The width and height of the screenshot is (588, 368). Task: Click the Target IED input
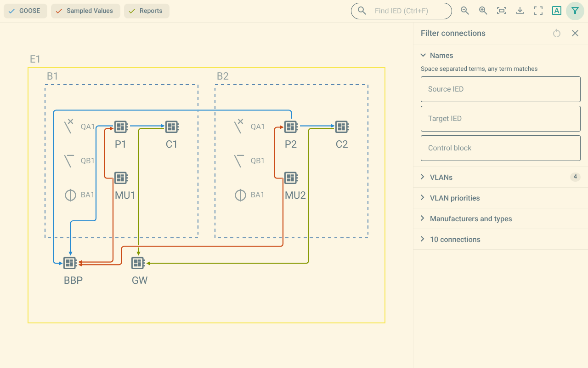501,119
